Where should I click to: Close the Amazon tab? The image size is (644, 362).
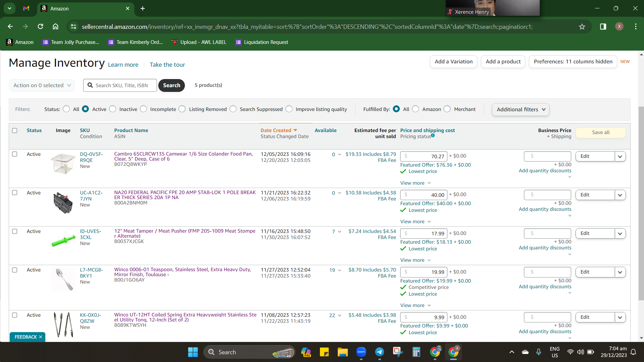(127, 8)
